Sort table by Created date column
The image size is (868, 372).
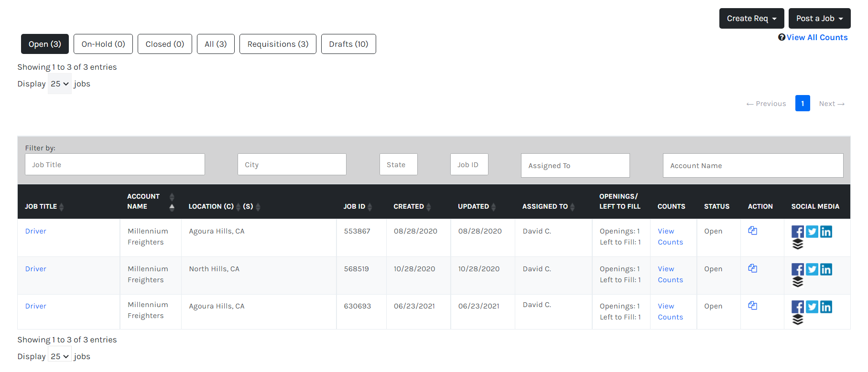(x=428, y=207)
